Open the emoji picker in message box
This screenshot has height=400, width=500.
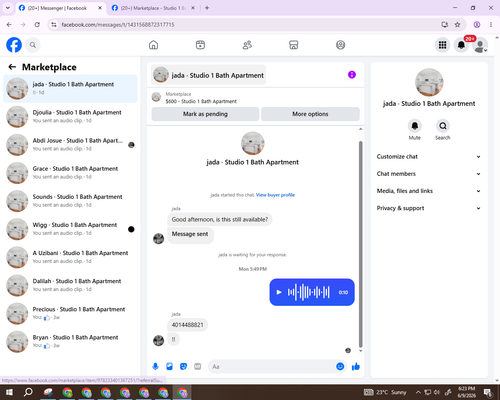pos(340,367)
